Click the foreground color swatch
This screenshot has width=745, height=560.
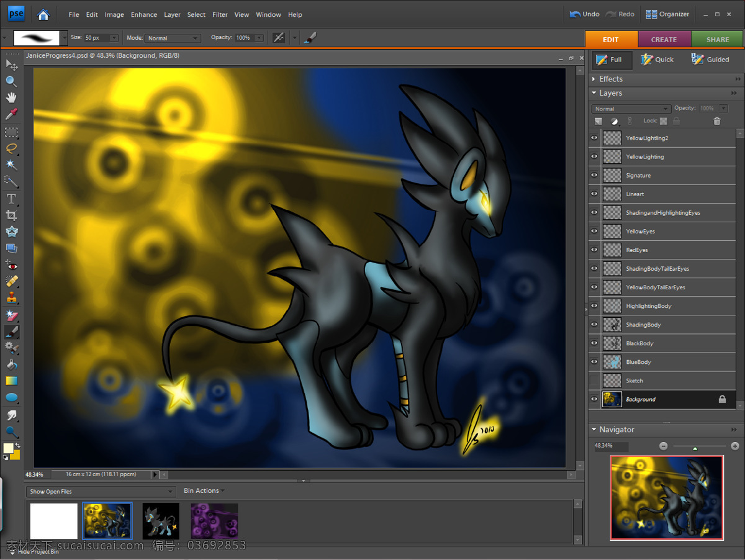coord(8,448)
